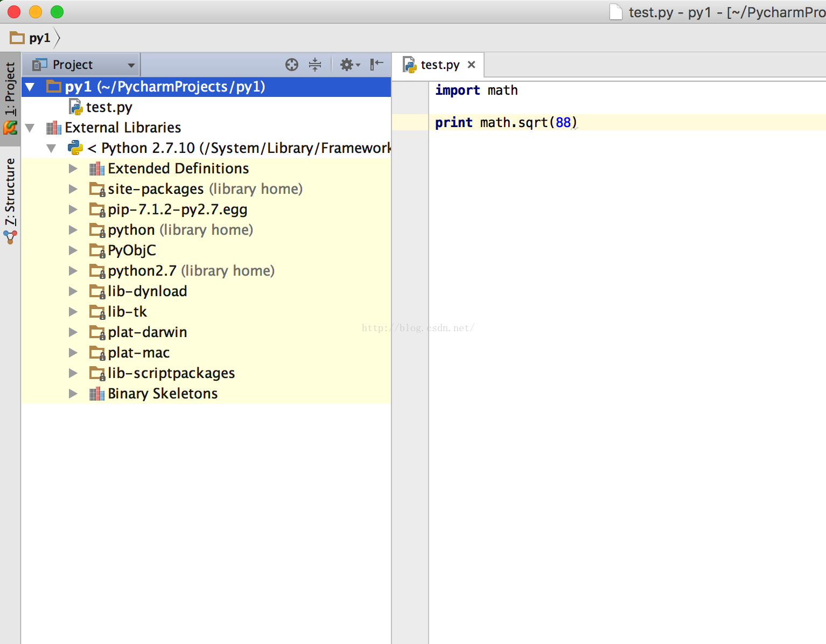Viewport: 826px width, 644px height.
Task: Click the test.py Python file icon in tree
Action: click(x=75, y=107)
